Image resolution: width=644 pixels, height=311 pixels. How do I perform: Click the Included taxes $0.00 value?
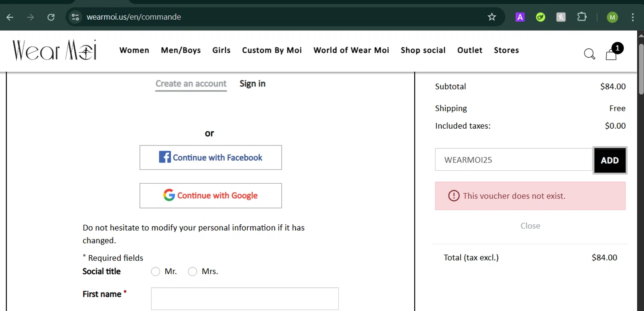coord(615,126)
